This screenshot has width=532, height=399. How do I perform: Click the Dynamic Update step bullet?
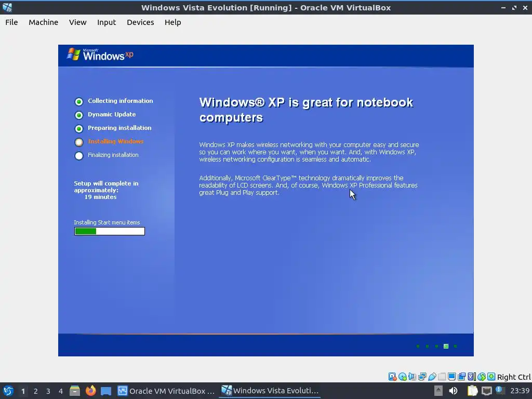(x=79, y=115)
